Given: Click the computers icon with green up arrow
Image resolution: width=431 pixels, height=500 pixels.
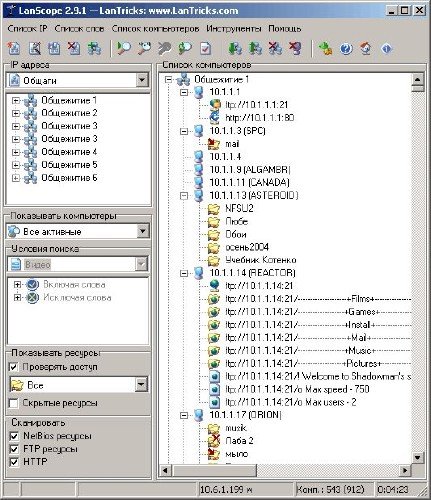Looking at the screenshot, I should 255,49.
